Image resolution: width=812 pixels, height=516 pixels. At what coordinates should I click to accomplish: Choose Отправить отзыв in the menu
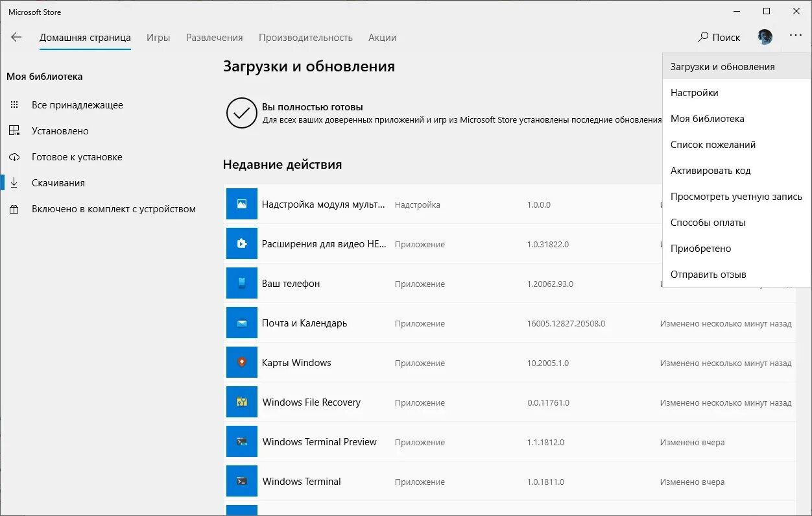click(x=737, y=274)
